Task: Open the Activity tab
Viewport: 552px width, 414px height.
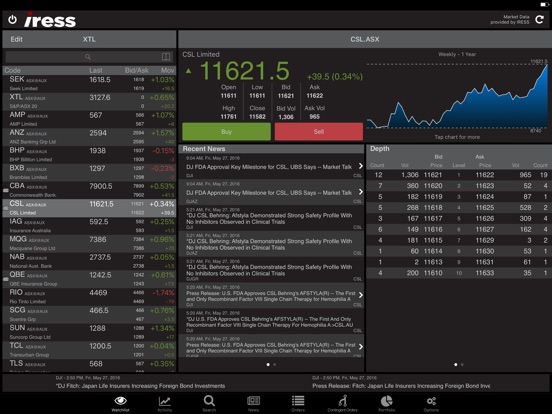Action: pos(165,403)
